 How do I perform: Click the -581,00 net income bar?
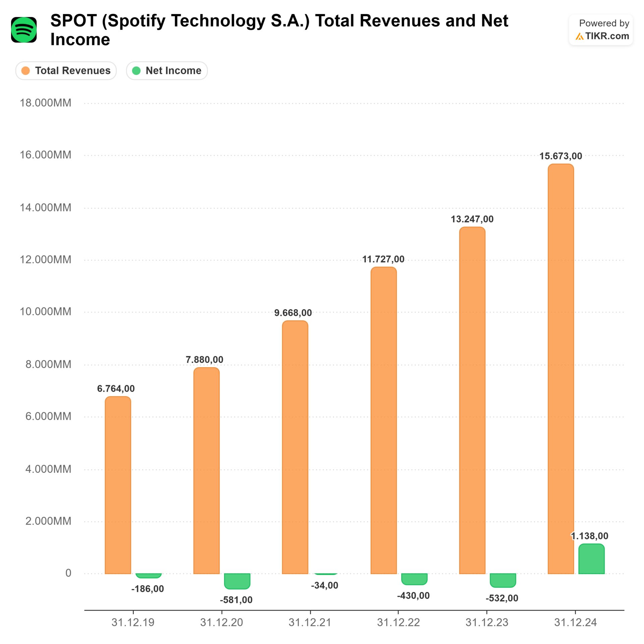pos(237,581)
